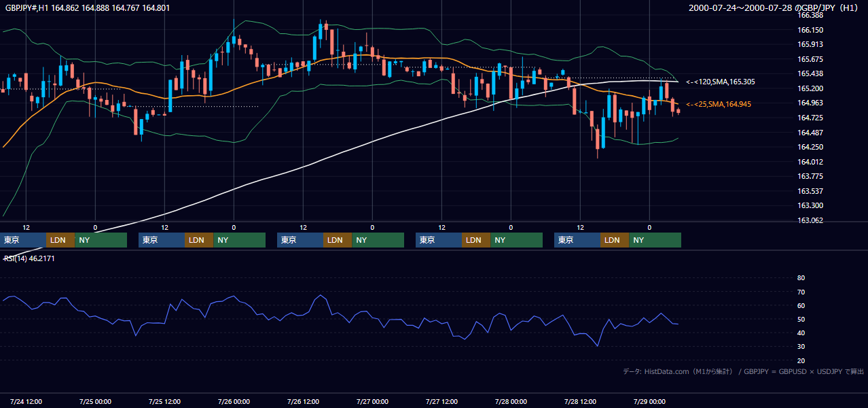Image resolution: width=868 pixels, height=408 pixels.
Task: Click the 7/26 12:00 time label
Action: point(303,401)
